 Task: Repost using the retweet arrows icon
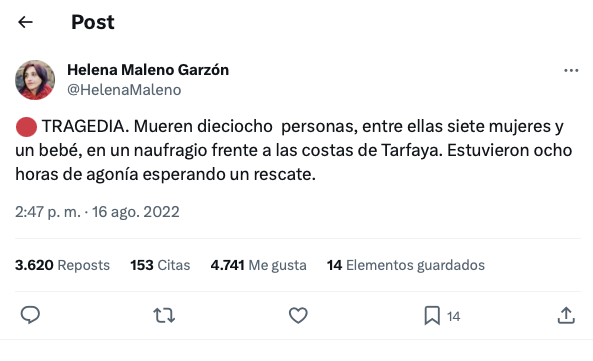pos(164,315)
